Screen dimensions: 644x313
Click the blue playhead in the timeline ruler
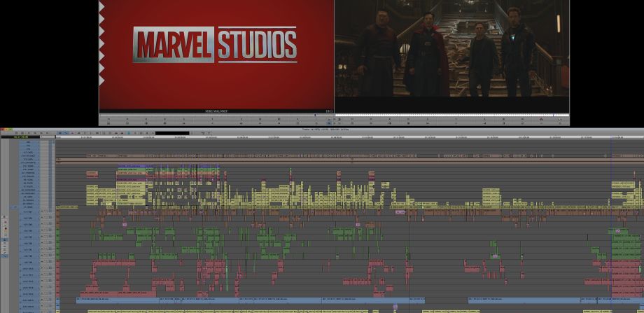pos(612,137)
